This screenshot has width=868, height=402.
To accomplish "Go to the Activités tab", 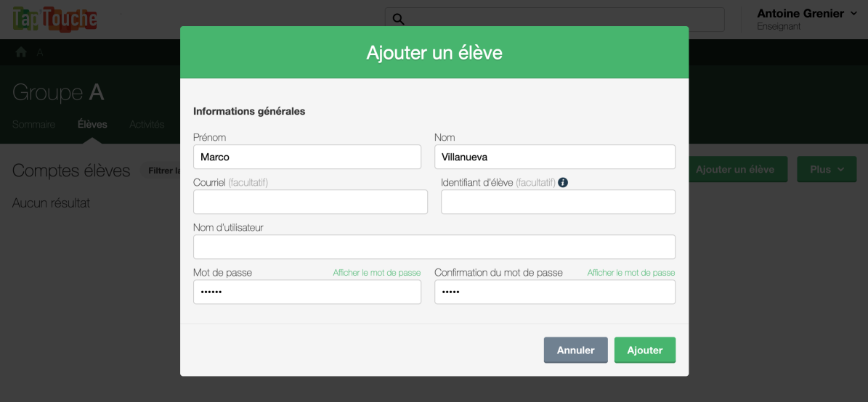I will click(x=147, y=124).
